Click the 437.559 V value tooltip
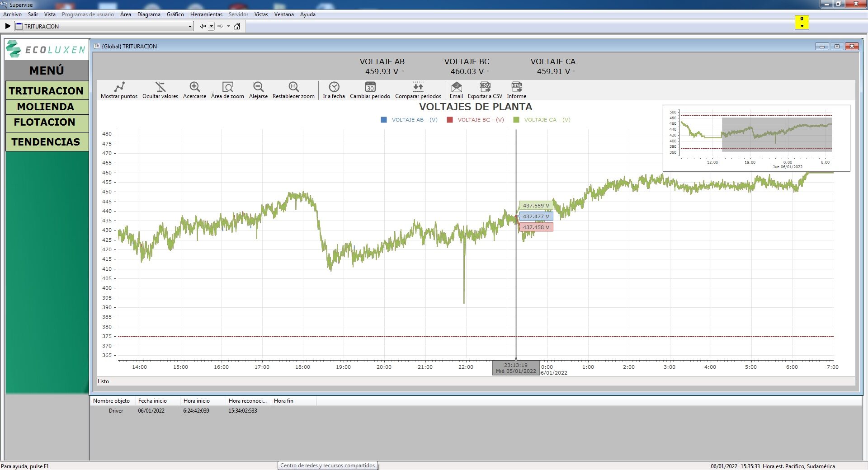868x470 pixels. click(536, 206)
